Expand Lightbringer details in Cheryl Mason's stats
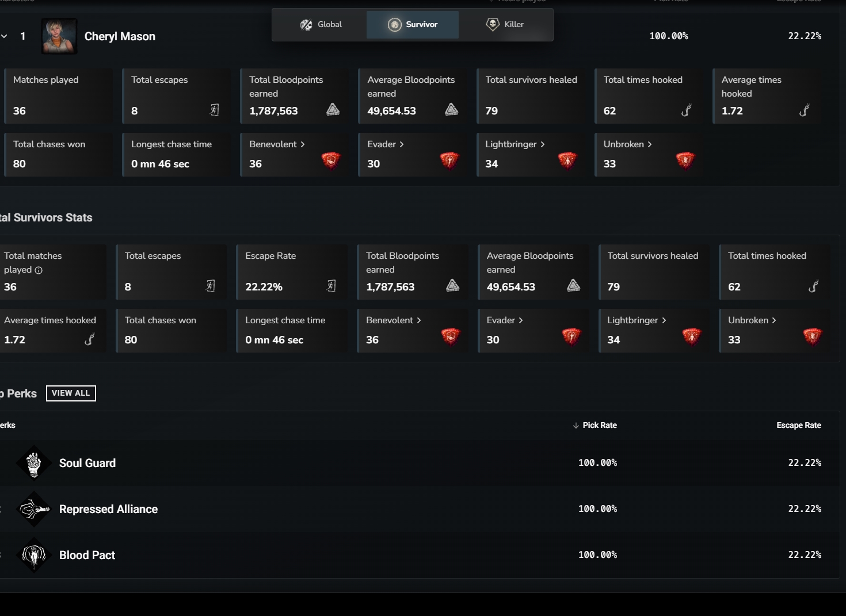846x616 pixels. 515,144
